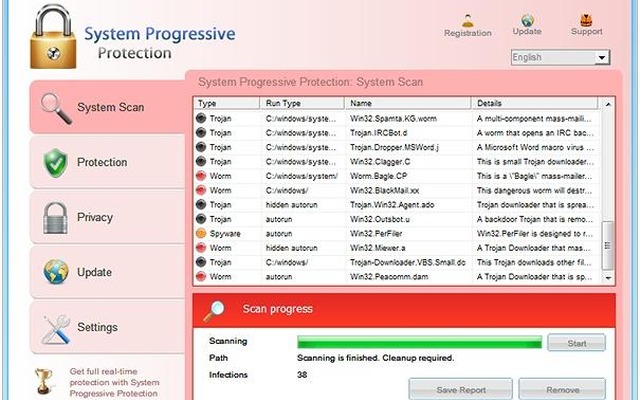640x400 pixels.
Task: Click the Save Report button
Action: tap(461, 390)
